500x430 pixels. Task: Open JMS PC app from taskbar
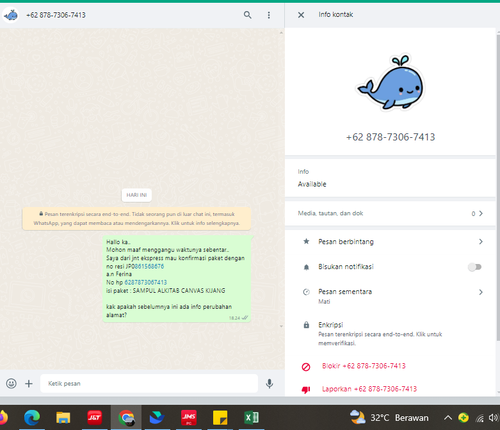coord(189,418)
